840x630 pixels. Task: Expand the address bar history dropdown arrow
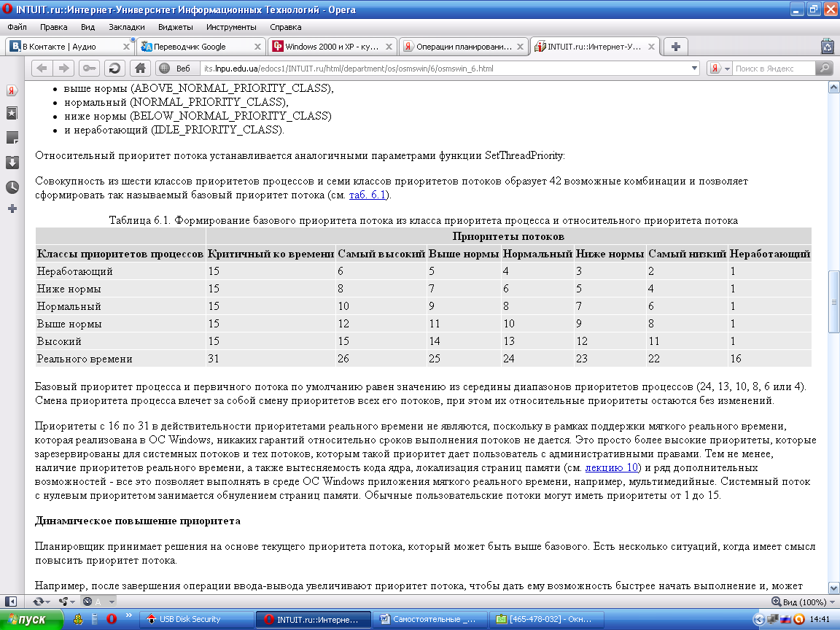694,68
